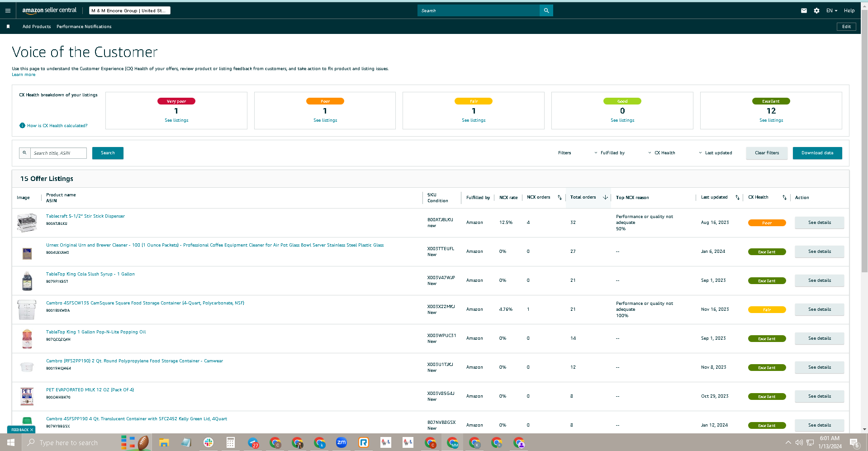See listings under Very poor card
Viewport: 868px width, 451px height.
pos(176,120)
